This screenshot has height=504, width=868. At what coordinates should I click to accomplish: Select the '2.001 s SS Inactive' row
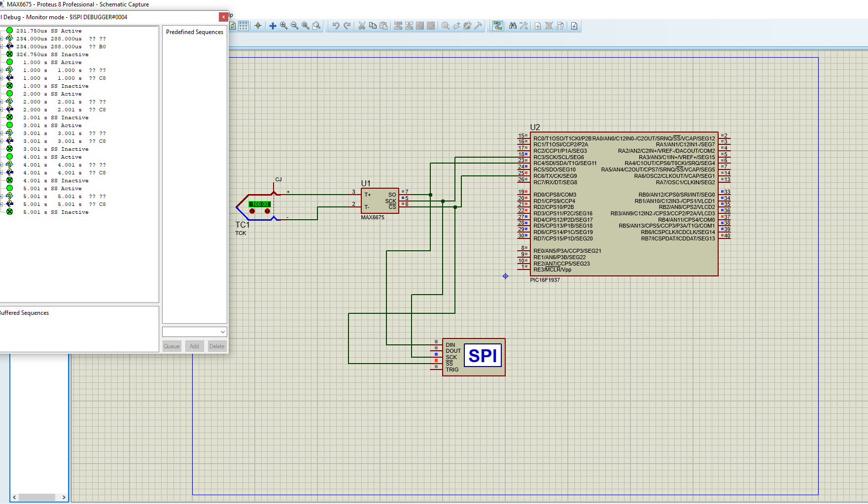pos(56,118)
